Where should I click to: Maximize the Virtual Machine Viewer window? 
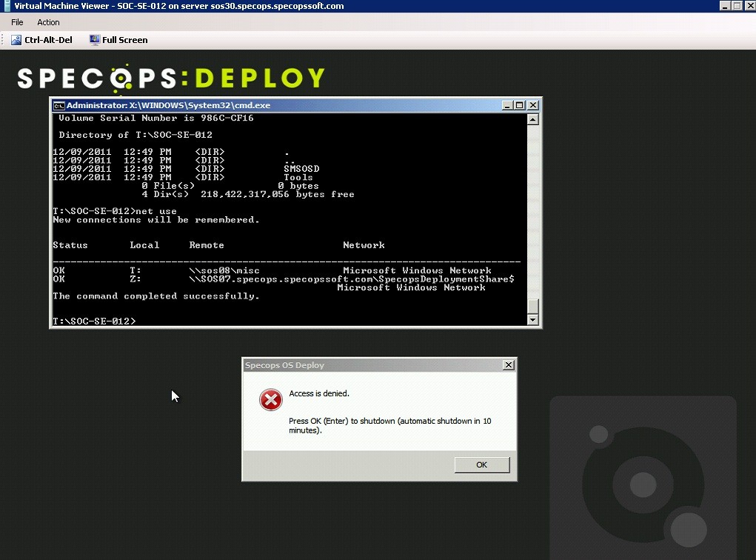[737, 6]
